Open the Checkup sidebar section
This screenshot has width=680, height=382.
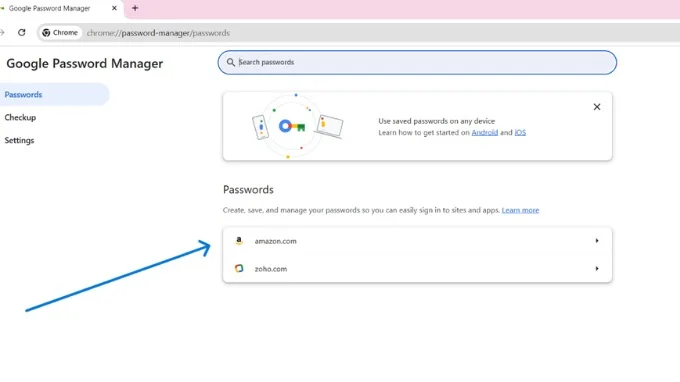point(20,118)
